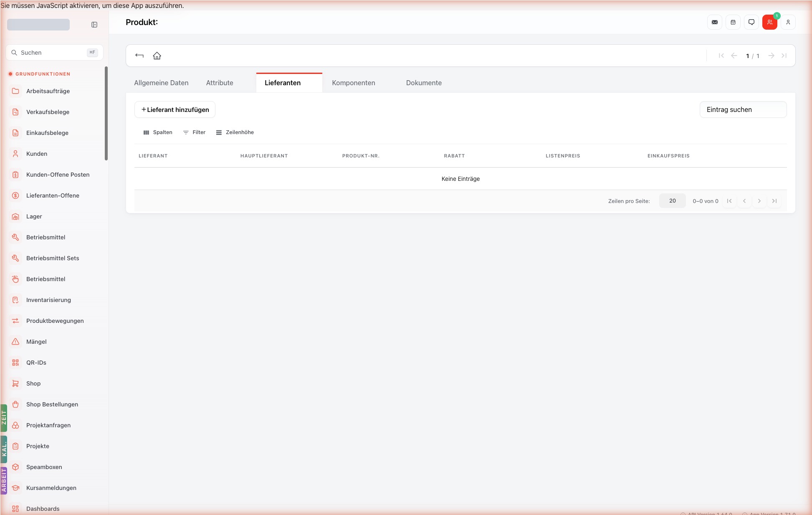
Task: Go back with the return arrow
Action: coord(139,56)
